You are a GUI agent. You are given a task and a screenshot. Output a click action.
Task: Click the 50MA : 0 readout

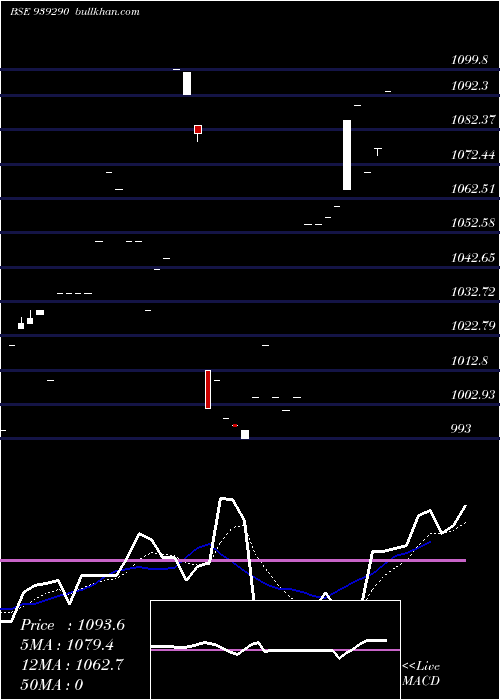click(x=52, y=684)
